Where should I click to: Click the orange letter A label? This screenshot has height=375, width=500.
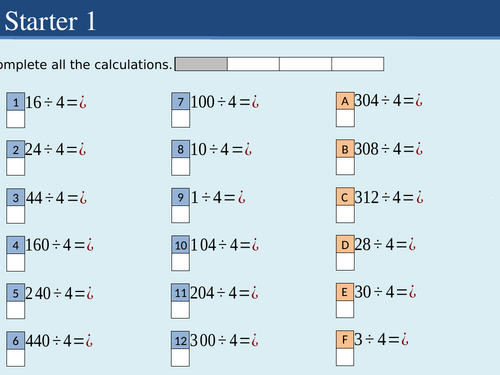(x=345, y=101)
